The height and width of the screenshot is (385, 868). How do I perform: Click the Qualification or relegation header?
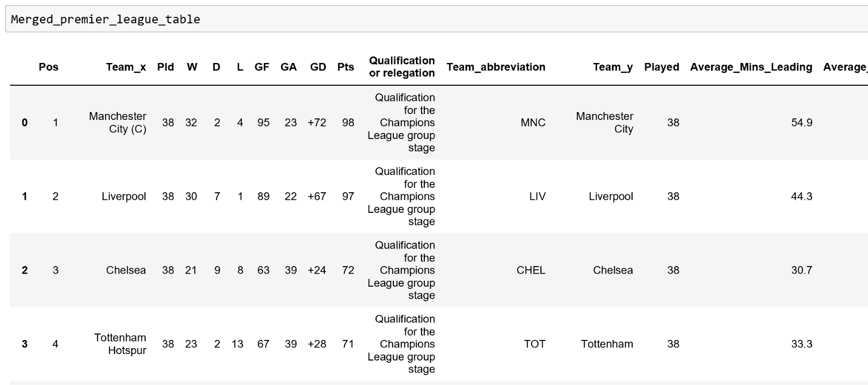point(402,67)
